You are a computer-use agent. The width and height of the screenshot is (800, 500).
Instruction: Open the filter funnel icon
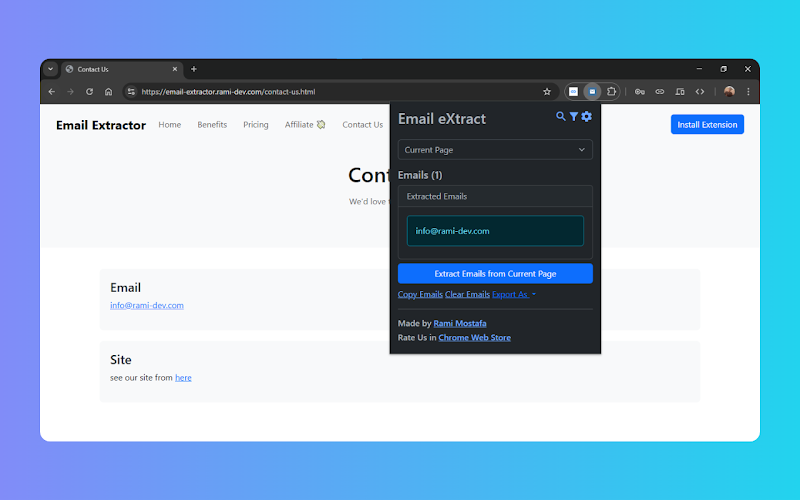[x=573, y=116]
